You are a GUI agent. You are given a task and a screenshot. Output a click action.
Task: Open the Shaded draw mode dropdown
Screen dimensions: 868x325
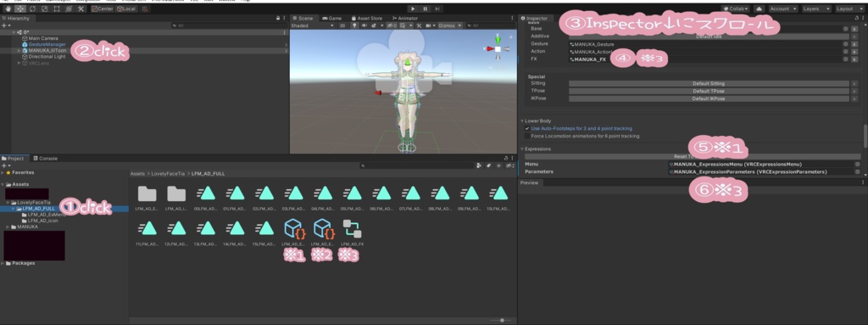point(313,25)
